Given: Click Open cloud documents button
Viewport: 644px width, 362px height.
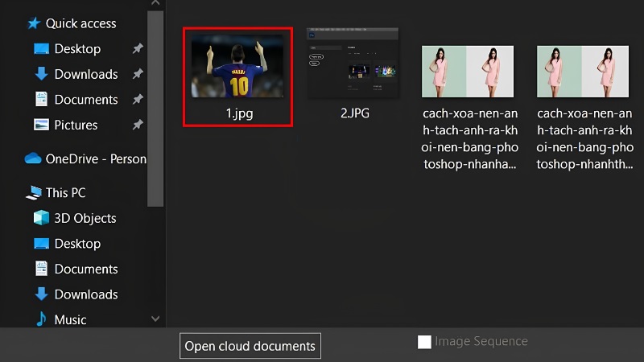Looking at the screenshot, I should click(250, 346).
